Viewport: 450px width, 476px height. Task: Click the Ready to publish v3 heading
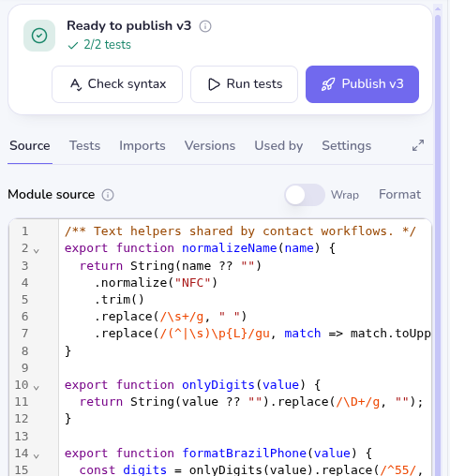(128, 26)
